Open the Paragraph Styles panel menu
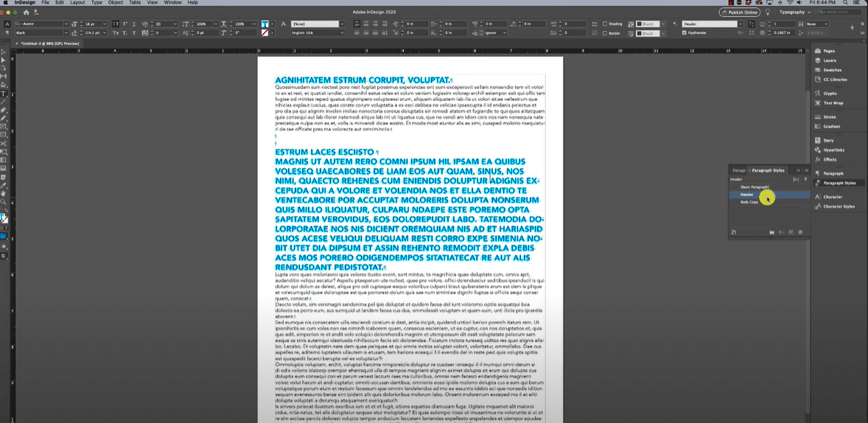The image size is (868, 423). coord(807,170)
